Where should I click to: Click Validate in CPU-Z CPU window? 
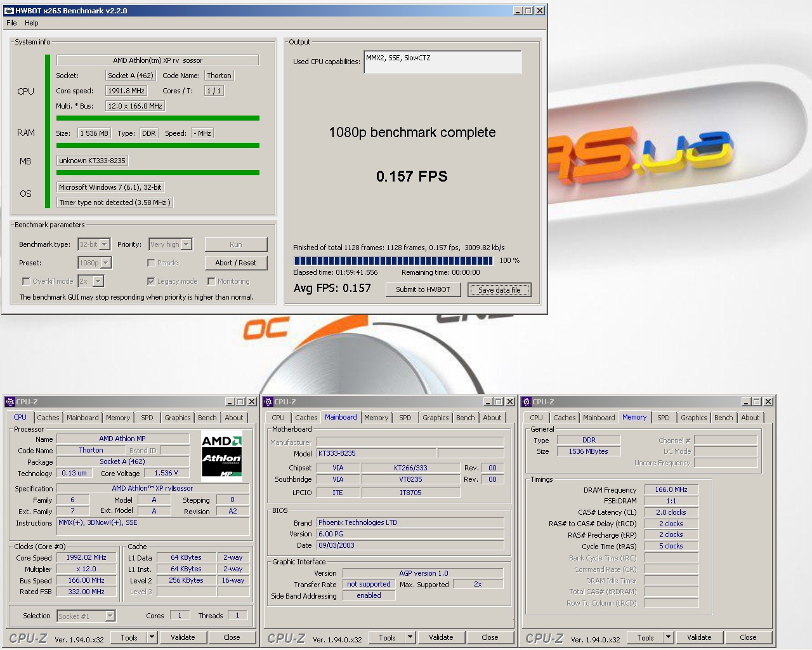coord(183,637)
